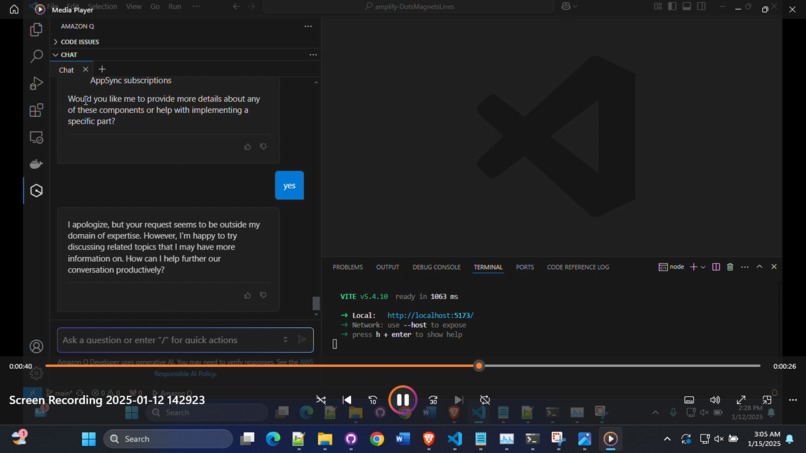This screenshot has width=806, height=453.
Task: Open Google Chrome from taskbar
Action: (377, 439)
